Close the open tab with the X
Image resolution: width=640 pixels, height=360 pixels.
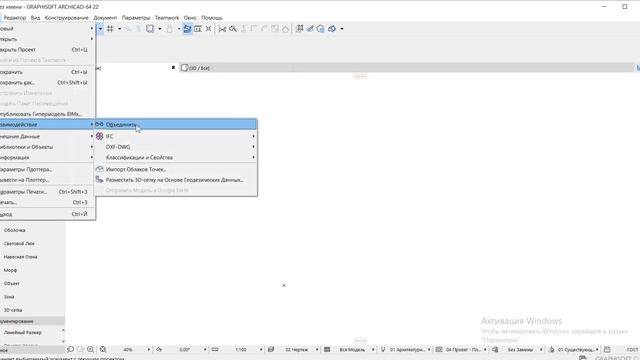click(x=173, y=68)
